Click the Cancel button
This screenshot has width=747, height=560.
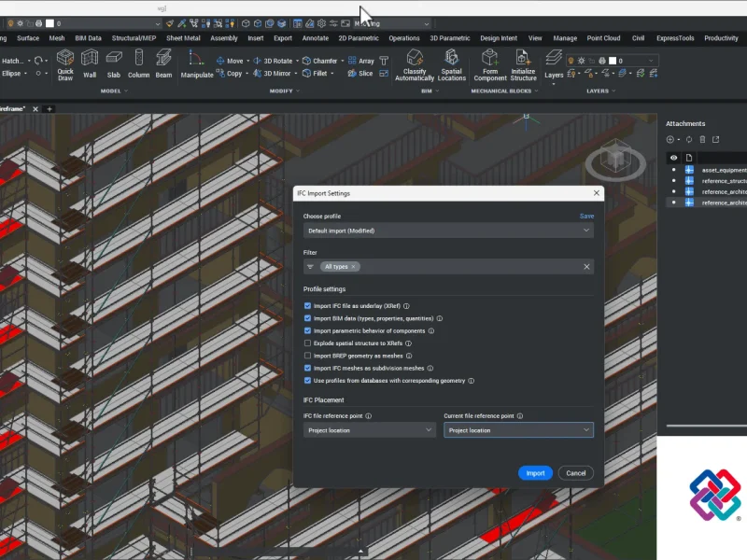click(576, 473)
